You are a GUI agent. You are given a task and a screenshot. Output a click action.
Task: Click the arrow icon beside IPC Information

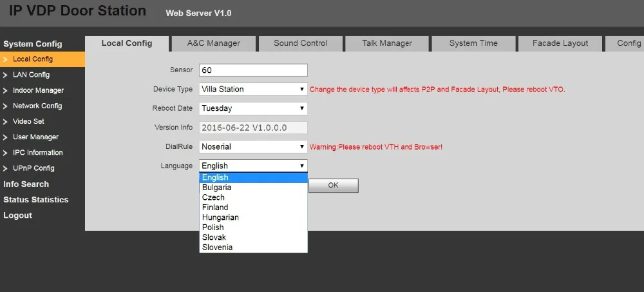click(5, 153)
